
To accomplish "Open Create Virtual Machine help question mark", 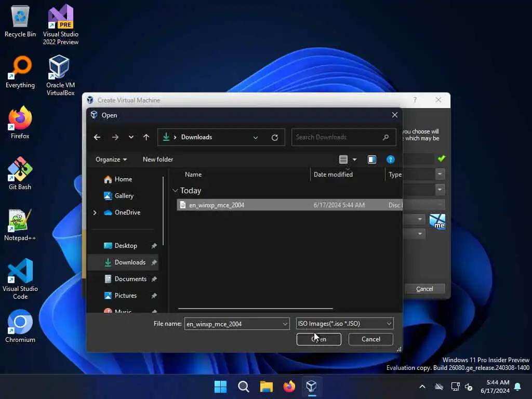I will point(415,100).
